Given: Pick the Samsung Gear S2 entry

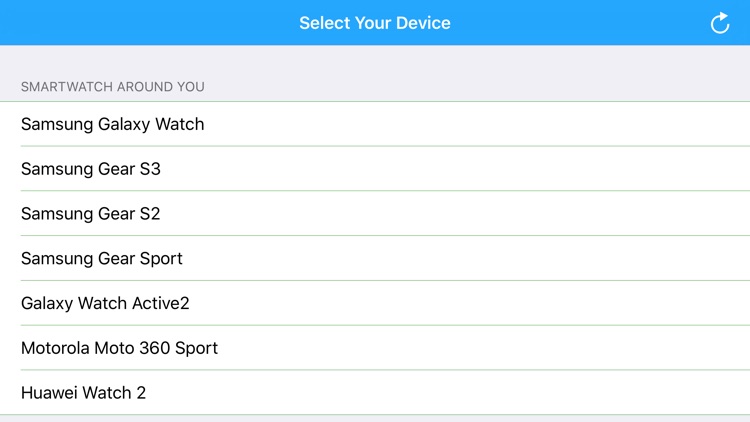Looking at the screenshot, I should [375, 213].
